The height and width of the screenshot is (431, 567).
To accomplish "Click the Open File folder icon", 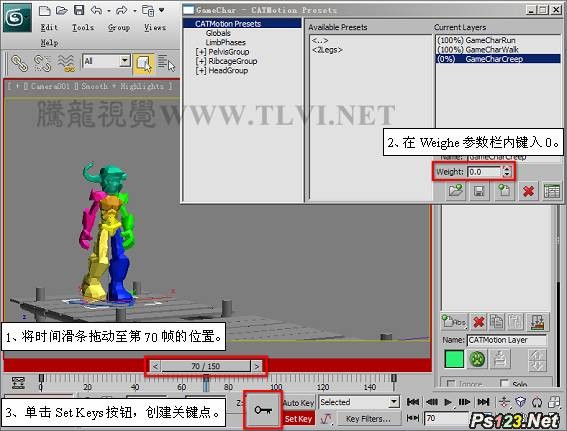I will [62, 10].
